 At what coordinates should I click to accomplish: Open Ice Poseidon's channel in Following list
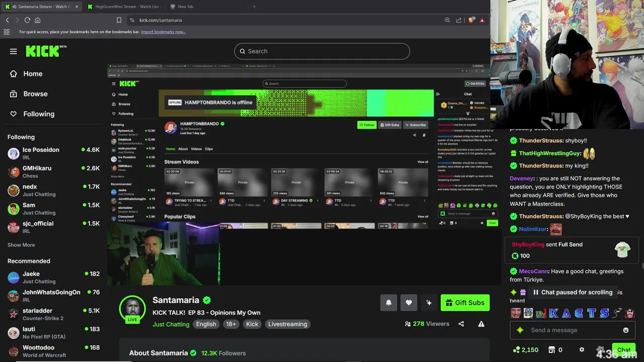point(53,153)
